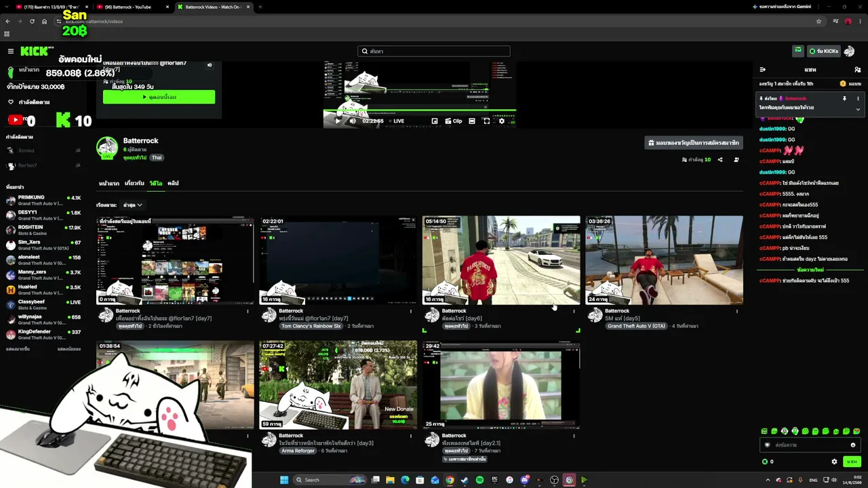Open the Windows Start menu
The width and height of the screenshot is (868, 488).
coord(285,480)
